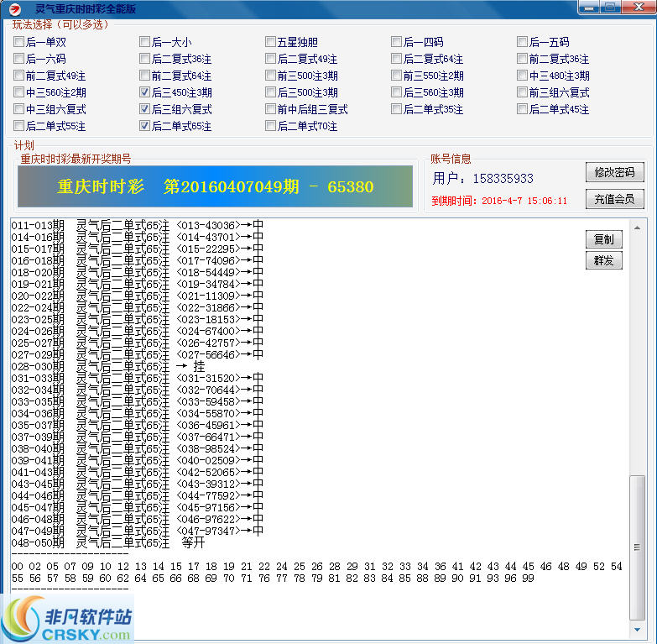Image resolution: width=657 pixels, height=644 pixels.
Task: Uncheck 后三组六复式 checkbox
Action: pos(144,108)
